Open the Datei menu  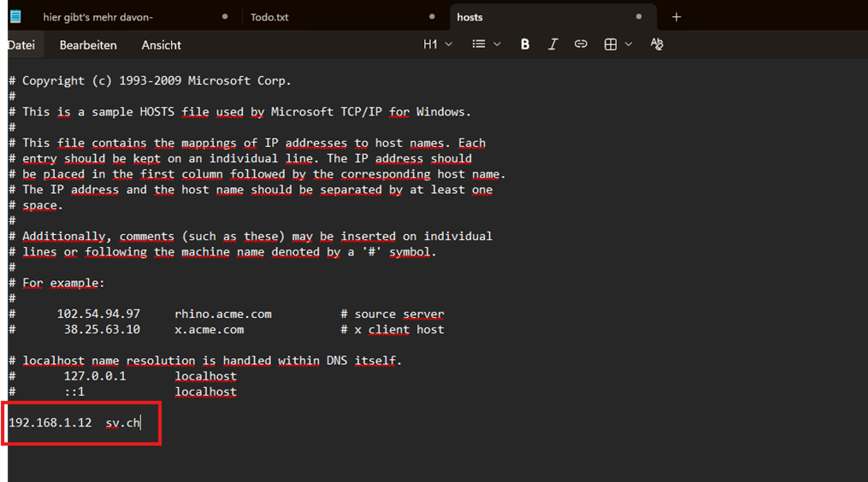[21, 44]
